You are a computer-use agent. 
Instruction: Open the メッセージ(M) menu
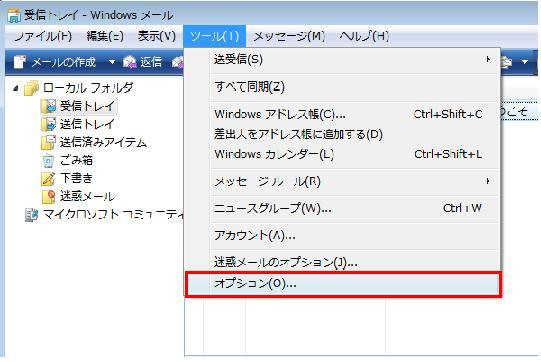click(289, 36)
